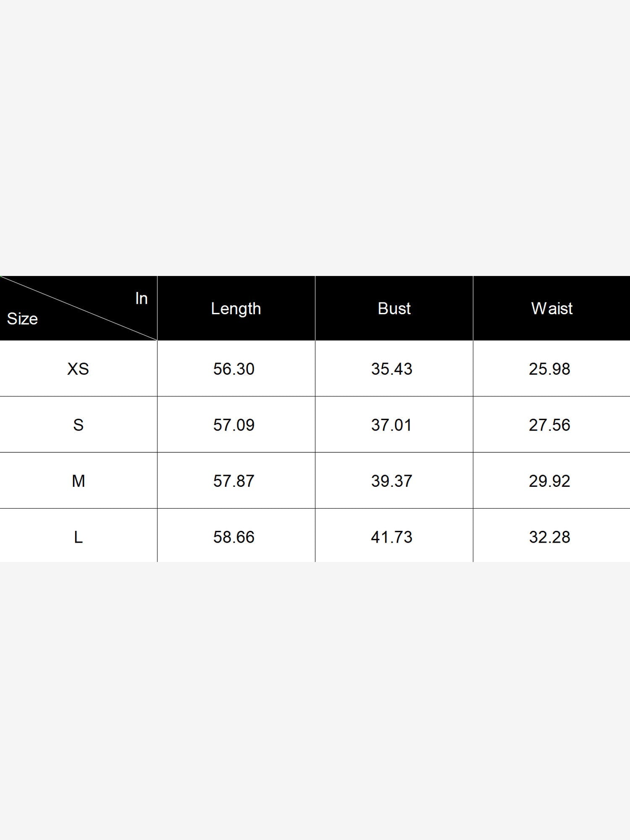630x840 pixels.
Task: Click M bust value 39.37
Action: coord(391,481)
